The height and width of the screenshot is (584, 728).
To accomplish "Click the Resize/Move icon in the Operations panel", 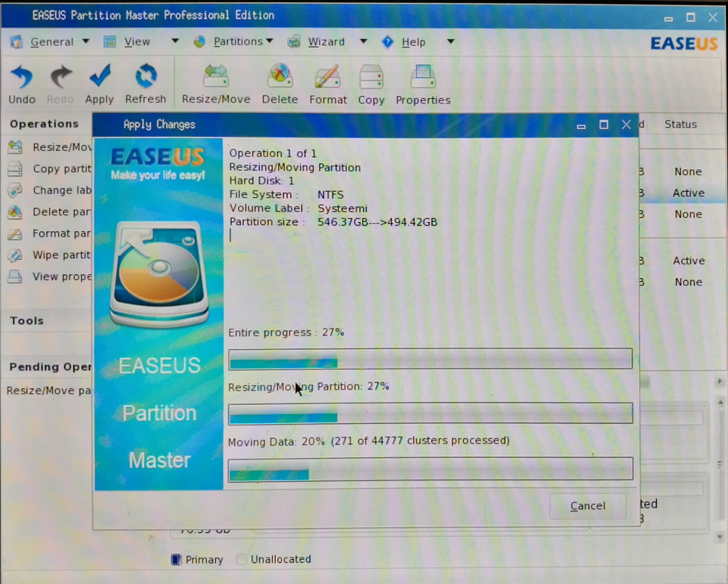I will point(15,147).
